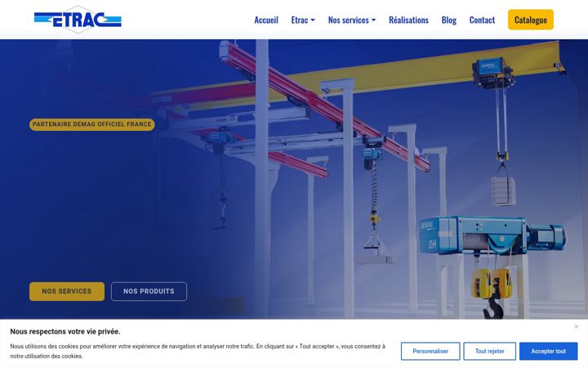Screen dimensions: 588x368
Task: Open the Blog page
Action: tap(449, 20)
